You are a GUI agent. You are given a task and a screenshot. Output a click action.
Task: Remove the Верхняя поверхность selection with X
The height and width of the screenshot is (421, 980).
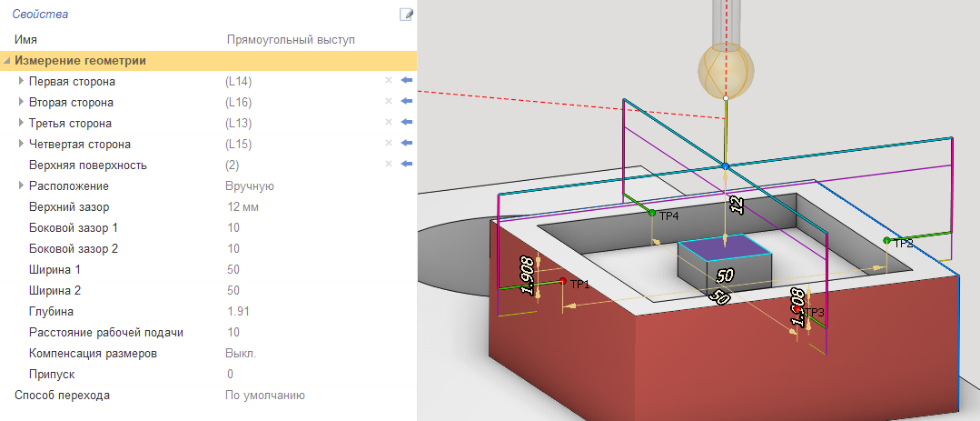coord(389,165)
